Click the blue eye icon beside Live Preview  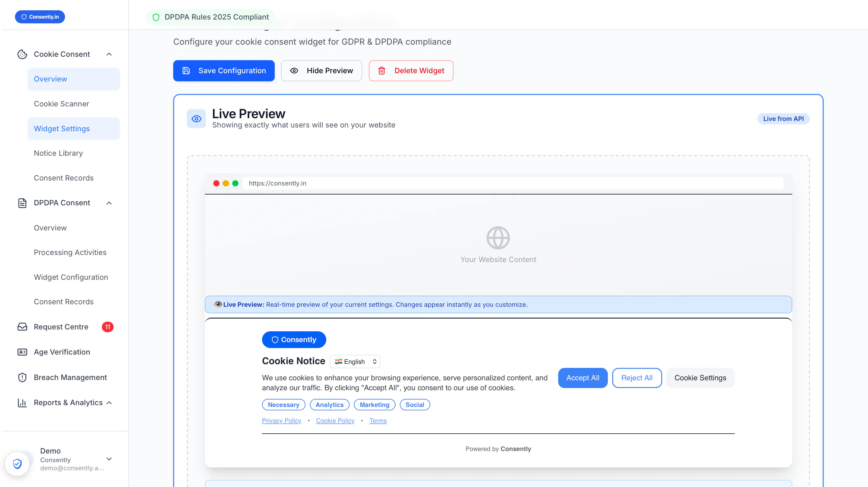(197, 118)
